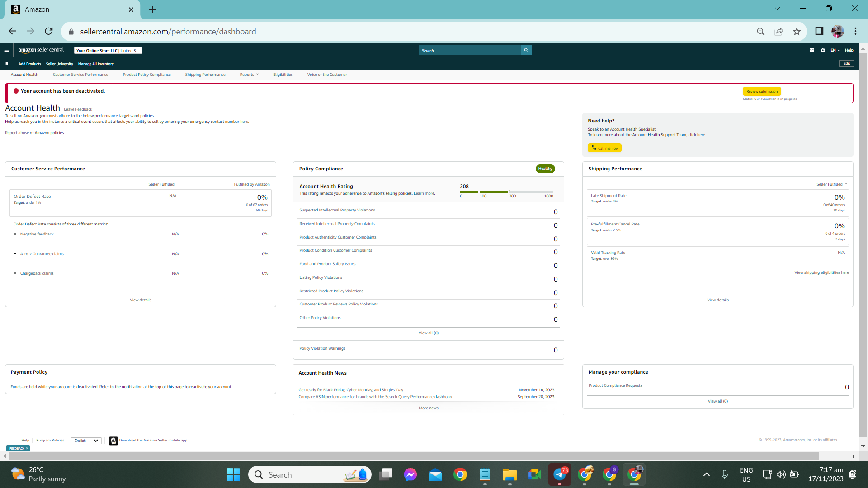This screenshot has height=488, width=868.
Task: Show hidden system tray icons chevron
Action: (x=707, y=474)
